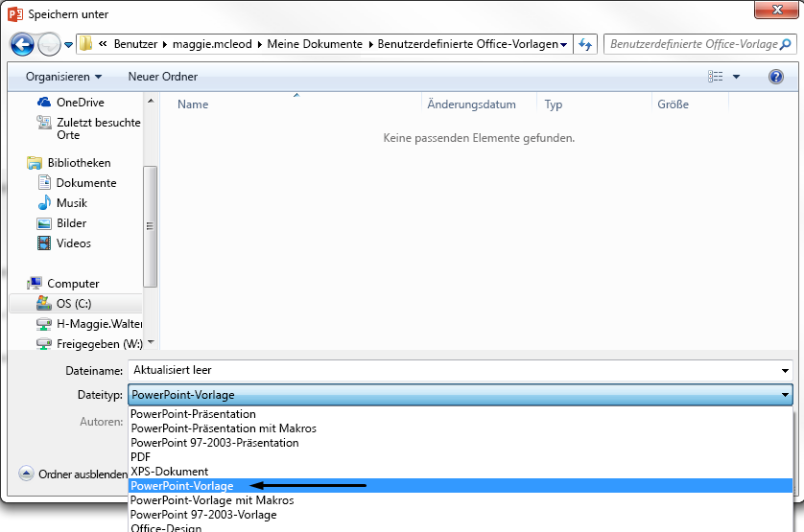Screen dimensions: 804x532
Task: Click the maggie.mcleod breadcrumb segment
Action: [212, 44]
